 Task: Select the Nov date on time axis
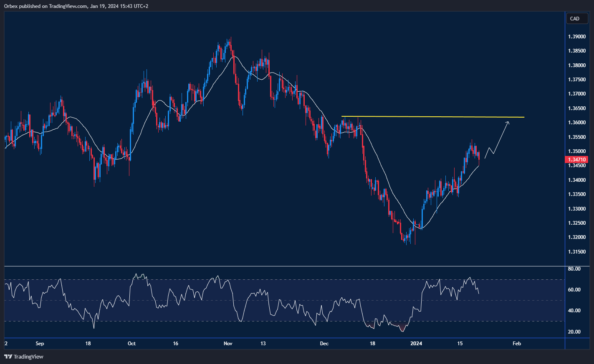point(228,344)
